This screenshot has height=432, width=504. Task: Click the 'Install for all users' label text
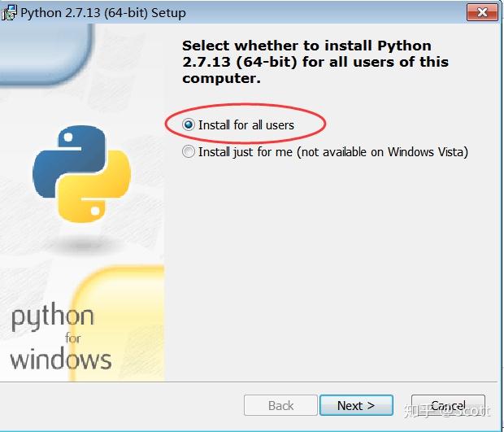click(x=246, y=125)
